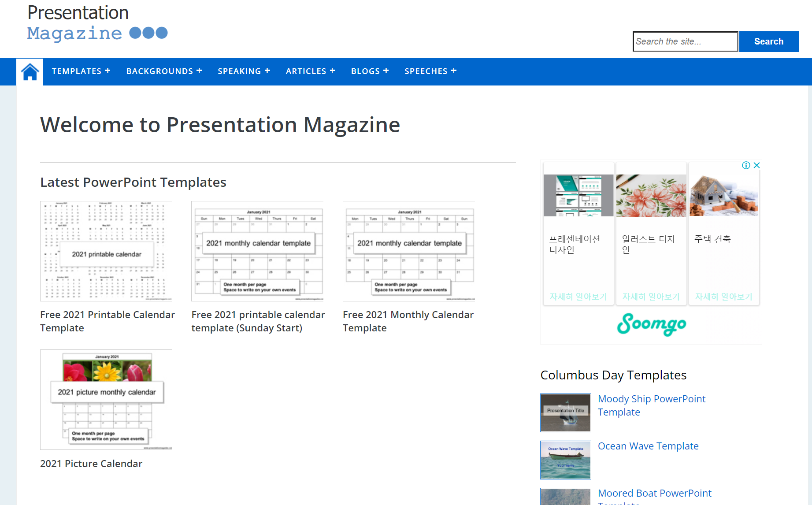Open Moody Ship PowerPoint Template link
The height and width of the screenshot is (505, 812).
coord(652,405)
